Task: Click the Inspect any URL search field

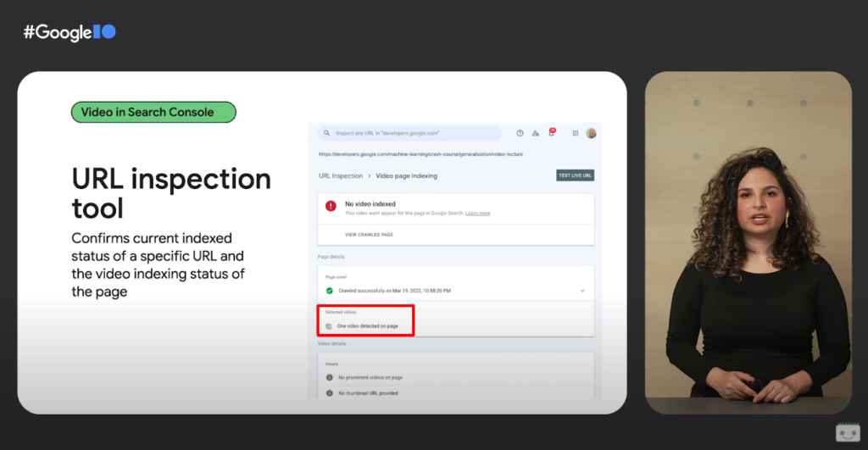Action: click(409, 133)
